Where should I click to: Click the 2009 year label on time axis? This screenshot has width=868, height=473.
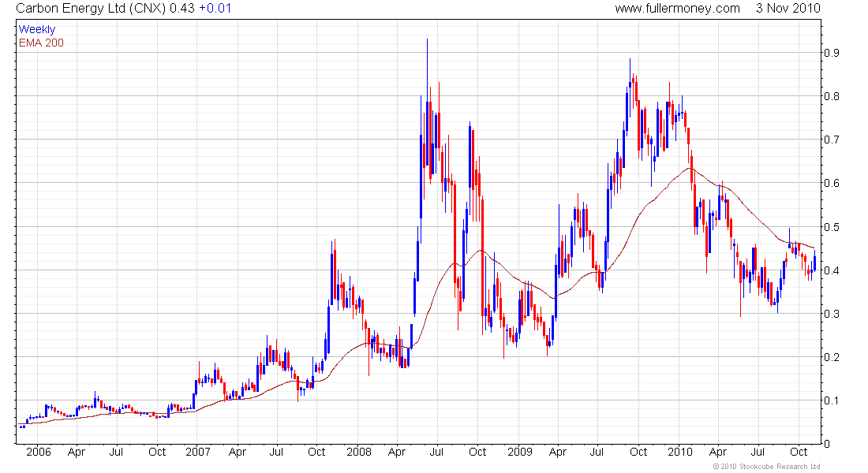tap(520, 452)
